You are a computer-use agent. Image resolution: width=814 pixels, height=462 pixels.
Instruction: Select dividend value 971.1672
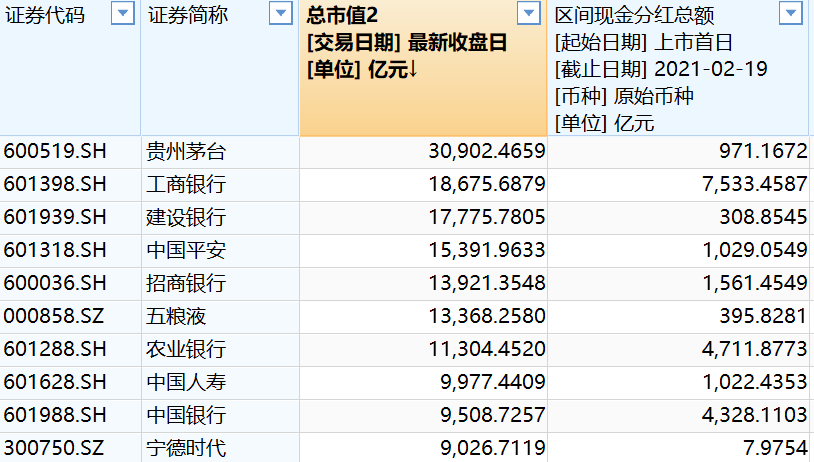[679, 152]
